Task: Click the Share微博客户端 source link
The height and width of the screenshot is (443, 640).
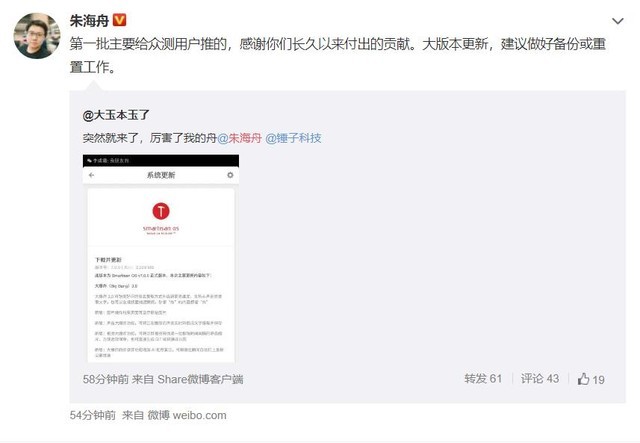Action: (x=200, y=379)
